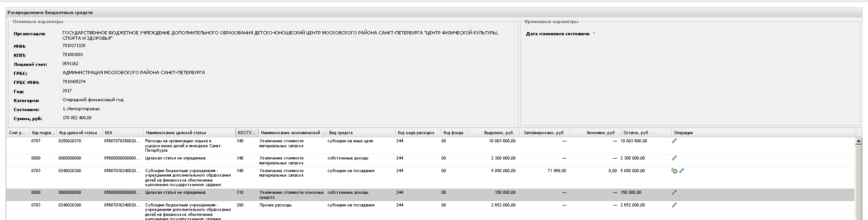
Task: Click the 'КОСГУ...' column header
Action: 247,133
